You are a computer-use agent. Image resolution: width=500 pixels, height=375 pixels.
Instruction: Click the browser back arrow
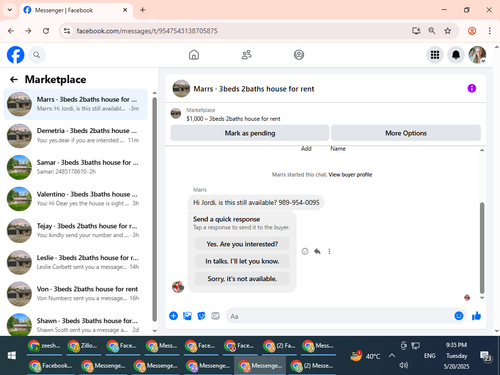coord(11,31)
